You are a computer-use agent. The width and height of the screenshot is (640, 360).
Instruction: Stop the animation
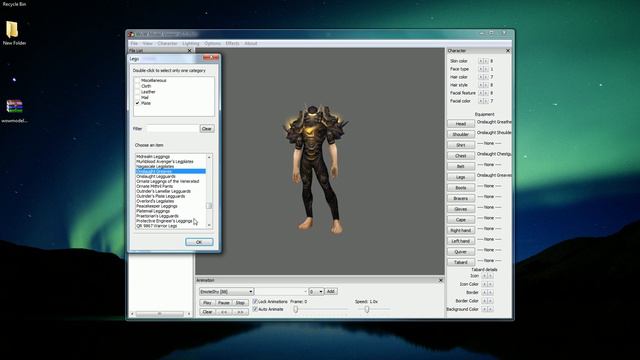point(240,303)
